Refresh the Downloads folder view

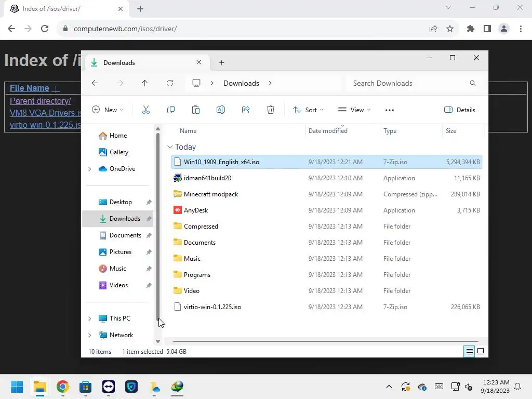[x=170, y=83]
